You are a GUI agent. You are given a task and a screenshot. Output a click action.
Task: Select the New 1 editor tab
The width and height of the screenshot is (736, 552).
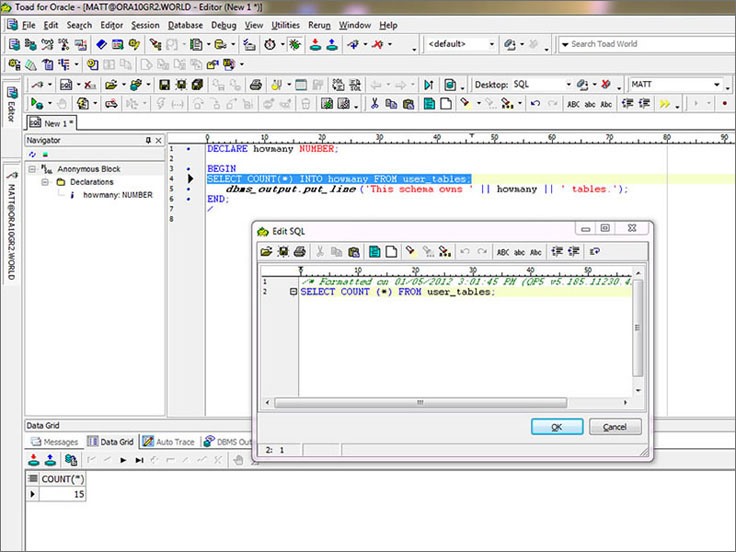[x=52, y=123]
